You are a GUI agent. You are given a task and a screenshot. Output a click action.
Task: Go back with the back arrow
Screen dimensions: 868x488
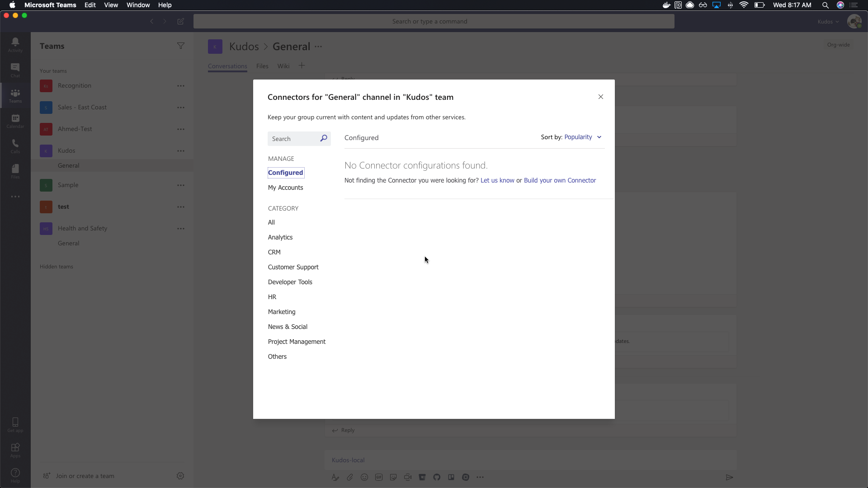(152, 21)
